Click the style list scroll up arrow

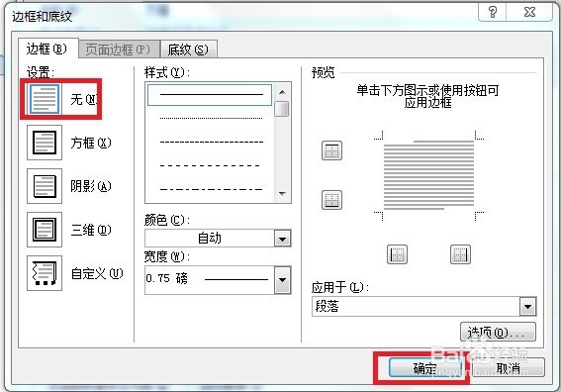282,92
